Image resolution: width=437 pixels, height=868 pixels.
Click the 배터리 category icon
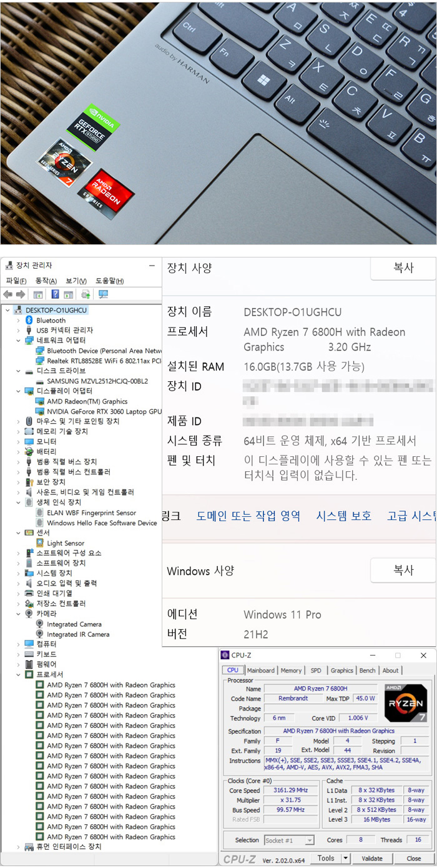pyautogui.click(x=29, y=451)
